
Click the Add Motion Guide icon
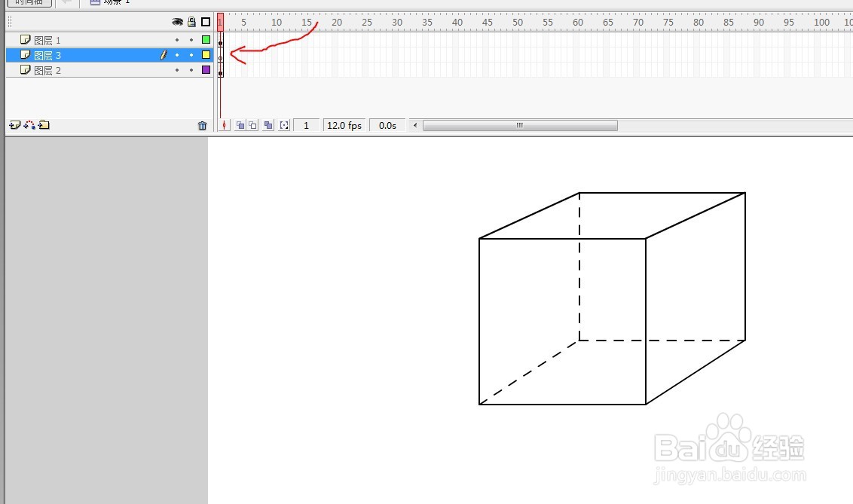pos(29,125)
